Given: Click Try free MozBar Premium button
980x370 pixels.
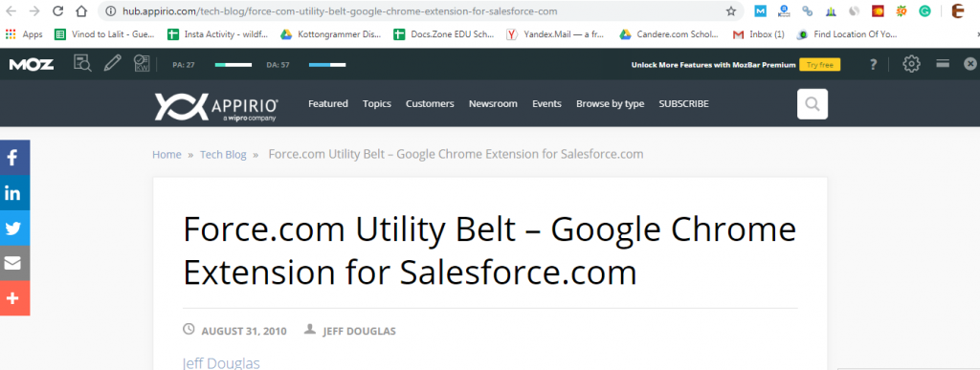Looking at the screenshot, I should pyautogui.click(x=819, y=65).
